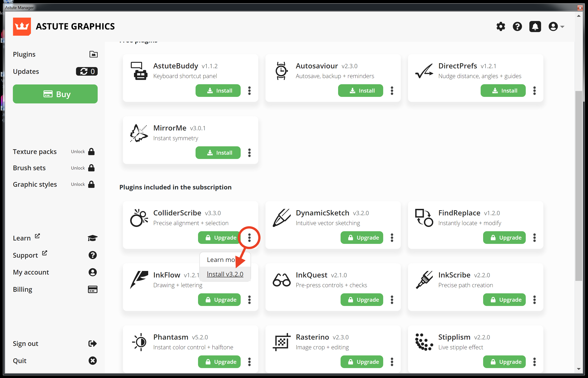Upgrade the InkFlow plugin

[x=219, y=300]
